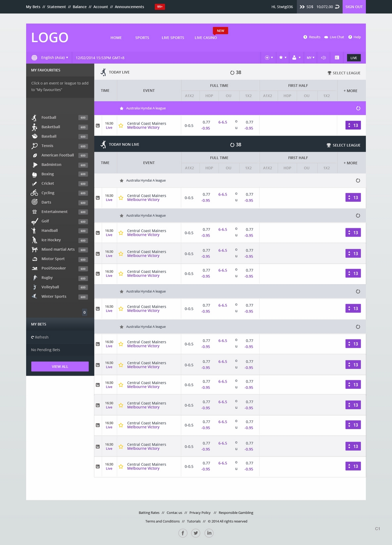Open the Ice Hockey category

51,240
